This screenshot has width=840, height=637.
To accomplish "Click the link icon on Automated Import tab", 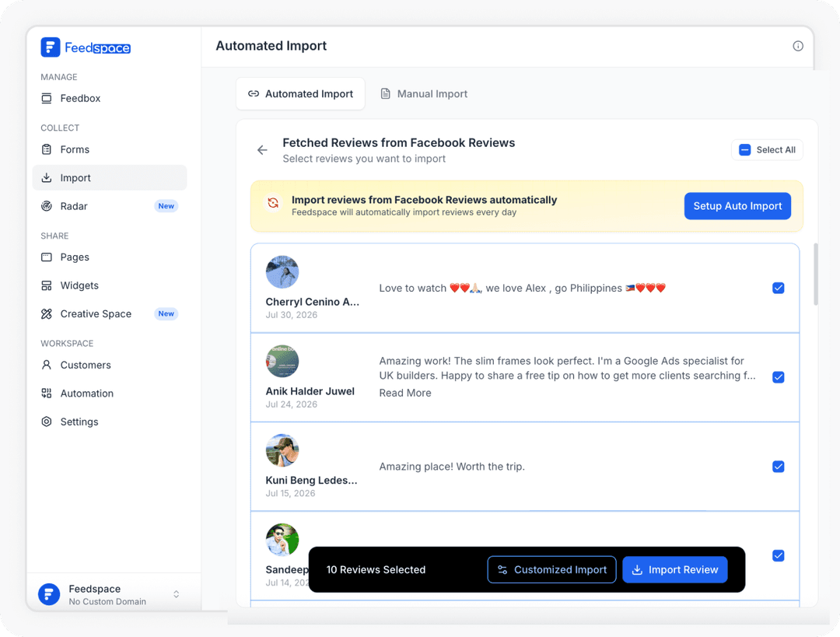I will [254, 94].
